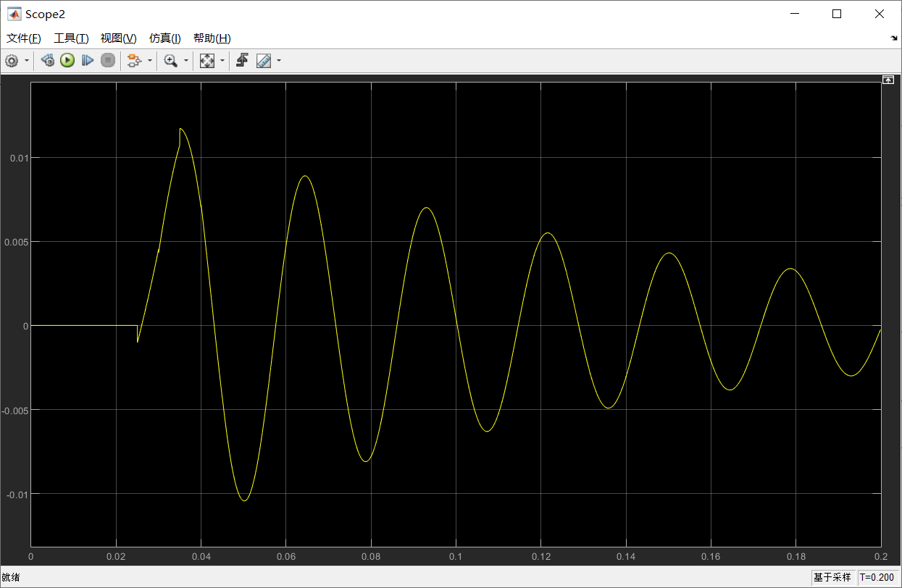The height and width of the screenshot is (588, 902).
Task: Open the cursor measurements ruler icon
Action: coord(264,61)
